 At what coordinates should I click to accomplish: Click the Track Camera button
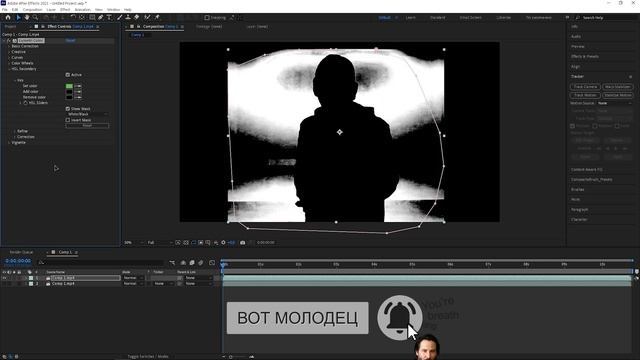585,87
